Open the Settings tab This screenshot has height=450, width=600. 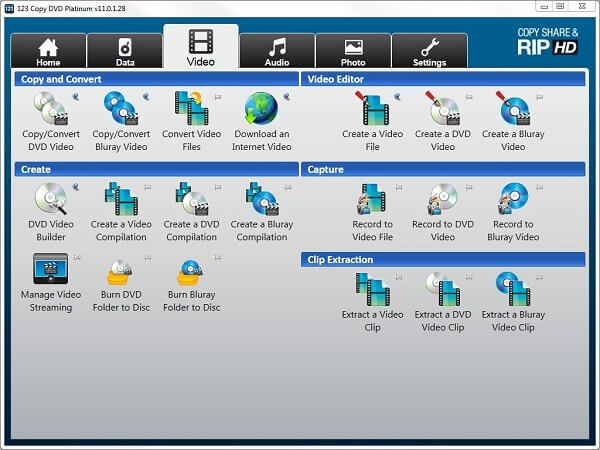(429, 50)
